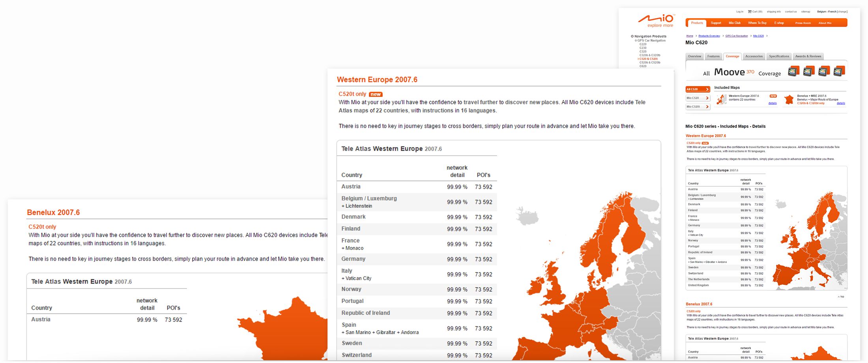Click Sweden row in the enlarged table

[417, 344]
